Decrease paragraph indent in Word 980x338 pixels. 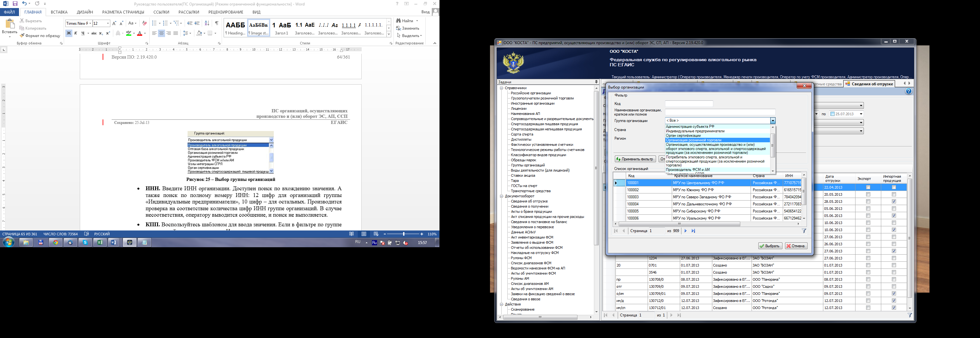(190, 23)
